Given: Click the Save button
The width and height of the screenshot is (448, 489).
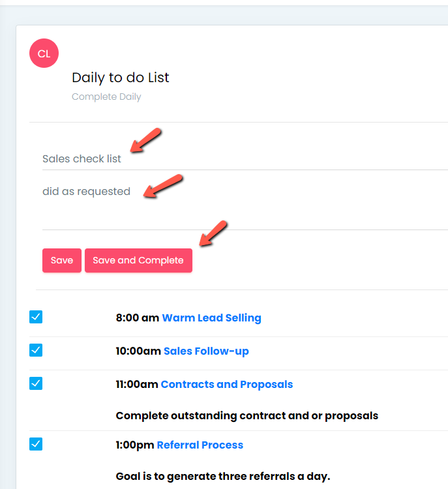Looking at the screenshot, I should point(62,260).
